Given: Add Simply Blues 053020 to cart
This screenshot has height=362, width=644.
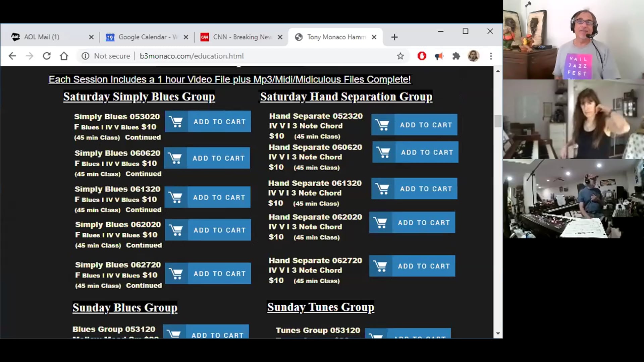Looking at the screenshot, I should [208, 122].
